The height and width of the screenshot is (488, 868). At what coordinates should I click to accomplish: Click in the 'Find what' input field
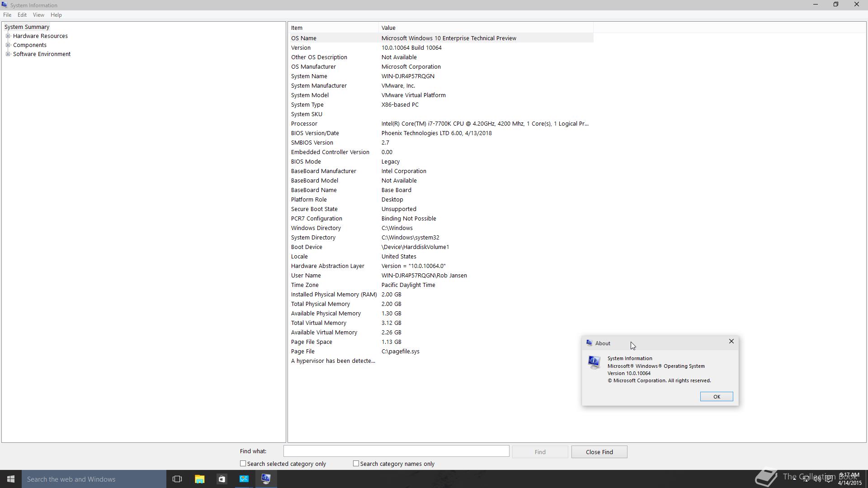point(396,451)
